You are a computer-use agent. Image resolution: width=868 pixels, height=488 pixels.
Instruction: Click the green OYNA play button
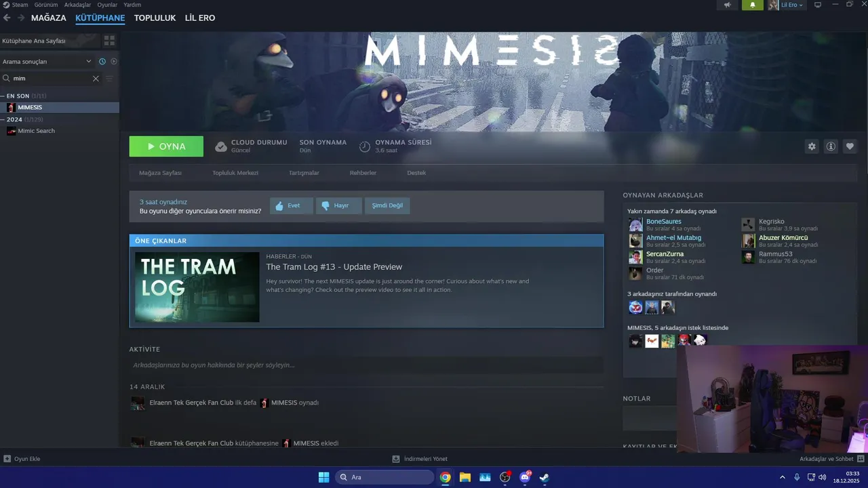166,146
